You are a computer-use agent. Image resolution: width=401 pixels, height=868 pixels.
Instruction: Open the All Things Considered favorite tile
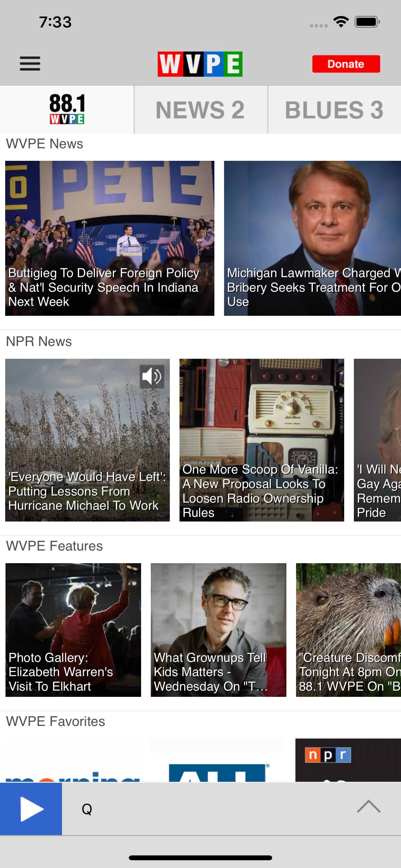point(218,760)
